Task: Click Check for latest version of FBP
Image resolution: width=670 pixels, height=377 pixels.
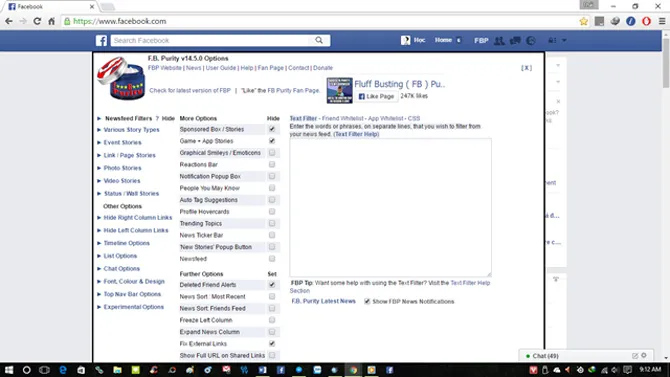Action: (190, 91)
